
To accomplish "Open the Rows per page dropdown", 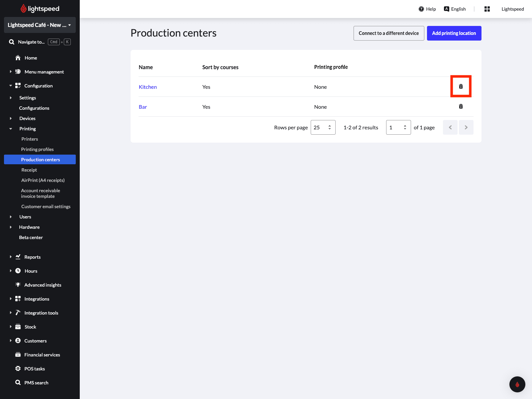I will pos(323,127).
